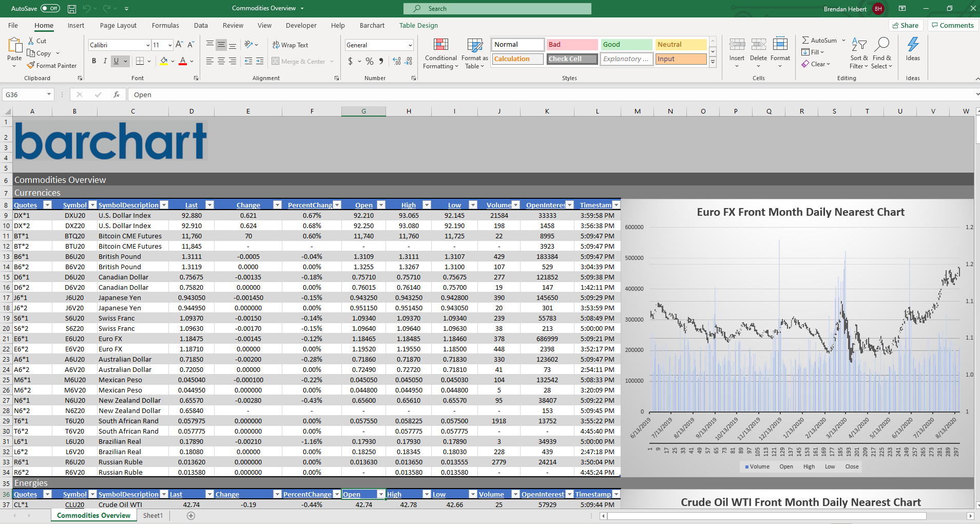Click Find & Select magnifier
Screen dimensions: 980x524
pos(882,45)
